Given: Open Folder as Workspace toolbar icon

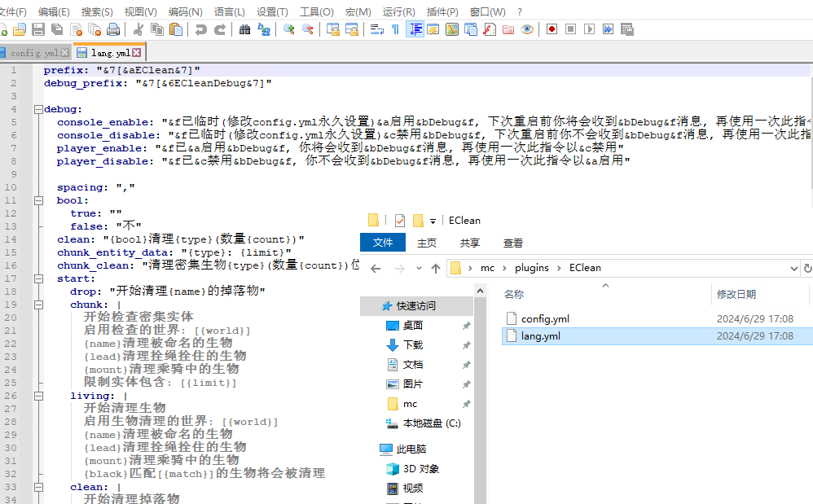Looking at the screenshot, I should pyautogui.click(x=508, y=29).
